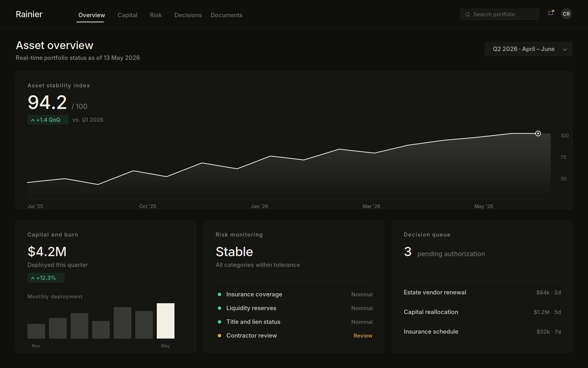Open the Title and lien status row
The image size is (588, 368).
[x=294, y=322]
